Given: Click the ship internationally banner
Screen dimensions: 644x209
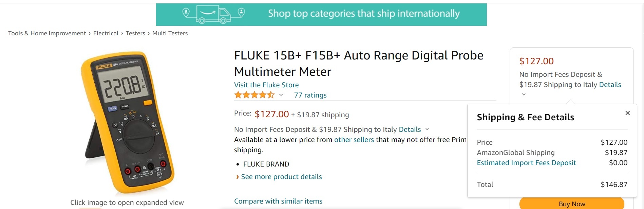Looking at the screenshot, I should click(363, 14).
